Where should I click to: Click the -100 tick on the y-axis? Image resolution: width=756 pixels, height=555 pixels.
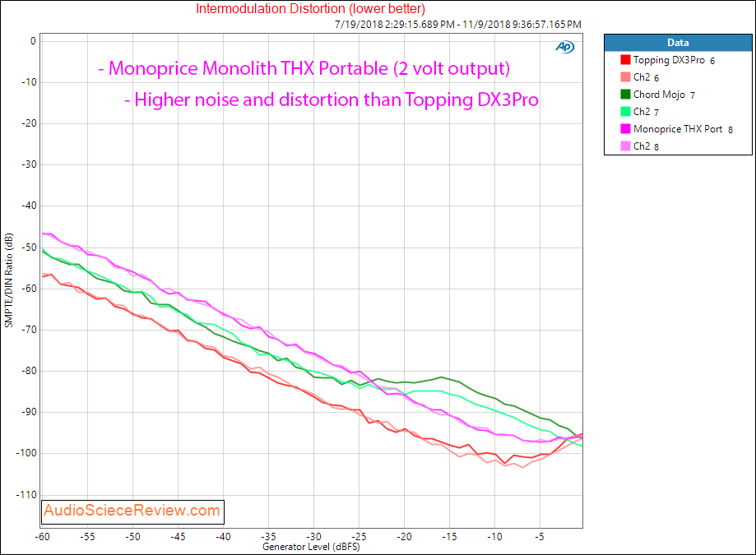coord(26,453)
